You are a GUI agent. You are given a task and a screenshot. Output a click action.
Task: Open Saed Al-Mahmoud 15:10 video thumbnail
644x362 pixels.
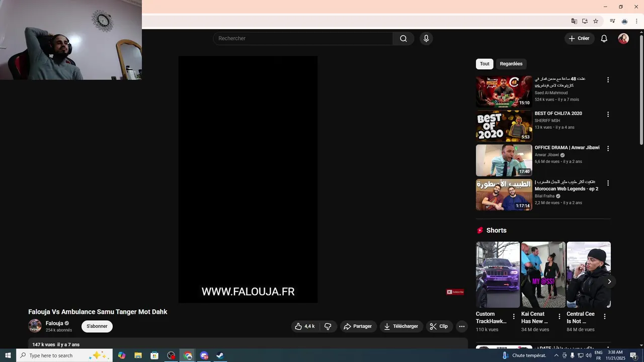pyautogui.click(x=504, y=92)
